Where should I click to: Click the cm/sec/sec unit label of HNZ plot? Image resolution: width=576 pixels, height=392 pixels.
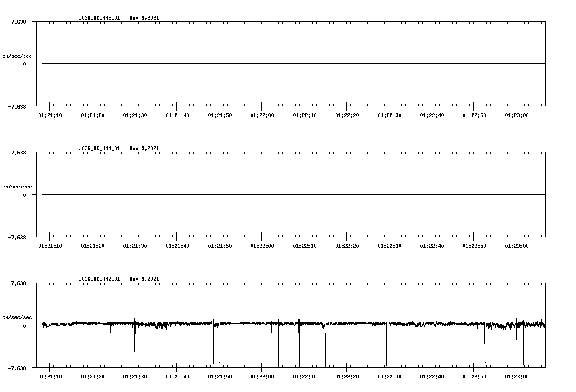17,317
